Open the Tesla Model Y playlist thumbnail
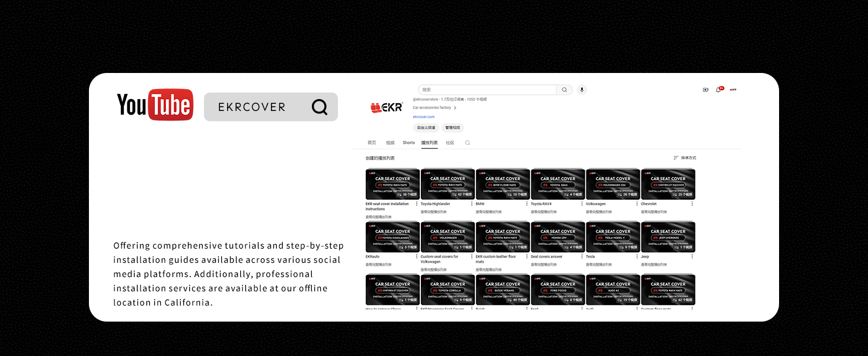The height and width of the screenshot is (356, 868). click(x=613, y=237)
